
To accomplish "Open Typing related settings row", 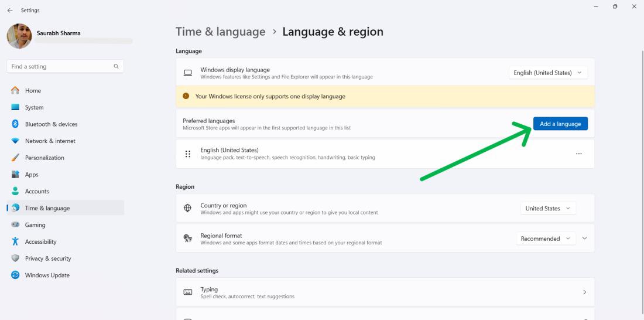I will click(x=385, y=292).
